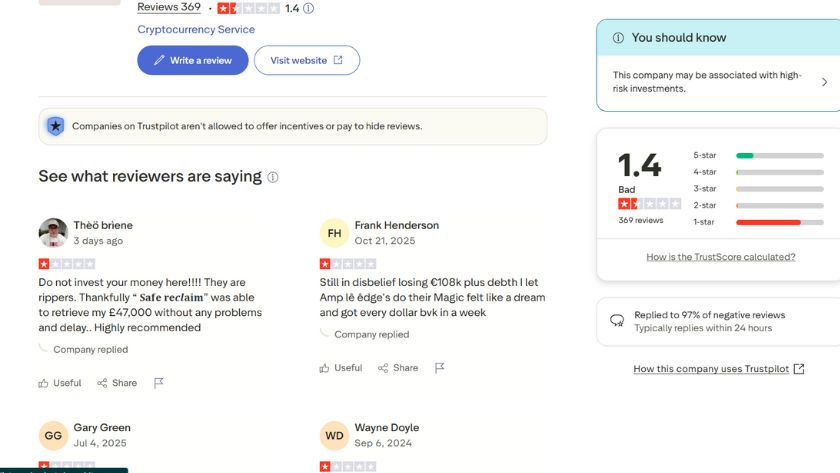Click 'Sep 6, 2024' review date
840x473 pixels.
[x=383, y=444]
